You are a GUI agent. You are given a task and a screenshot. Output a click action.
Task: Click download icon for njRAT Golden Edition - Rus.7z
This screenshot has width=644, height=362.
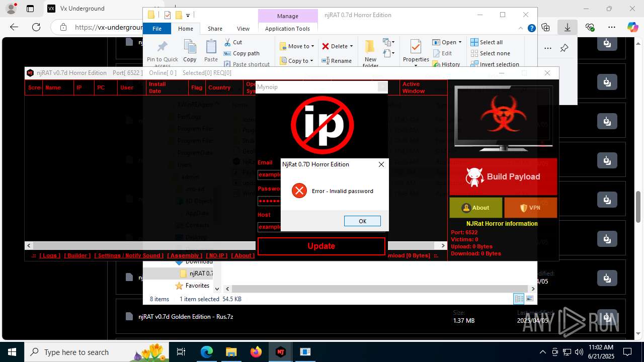point(607,317)
